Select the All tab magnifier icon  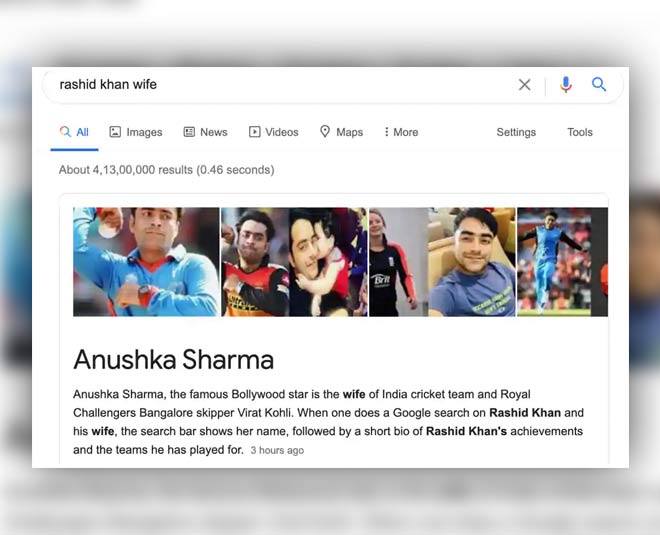click(x=65, y=132)
